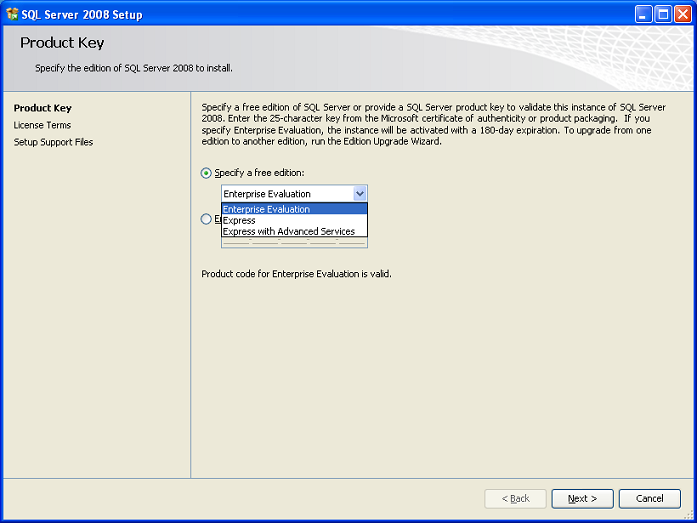The height and width of the screenshot is (523, 697).
Task: Click the SQL Server Setup title bar icon
Action: [12, 14]
